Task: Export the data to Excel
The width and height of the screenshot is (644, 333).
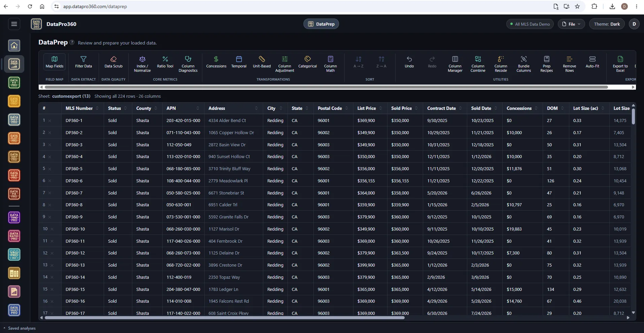Action: pyautogui.click(x=620, y=64)
